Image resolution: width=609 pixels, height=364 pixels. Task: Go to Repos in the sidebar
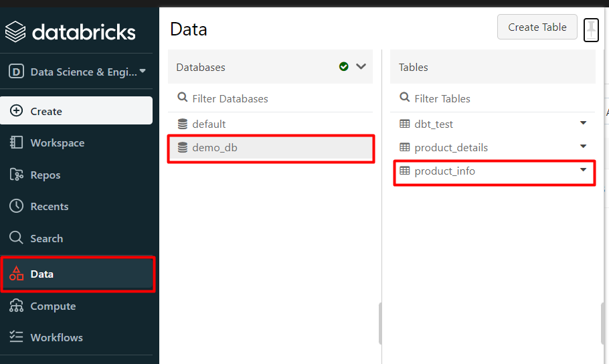(x=76, y=175)
